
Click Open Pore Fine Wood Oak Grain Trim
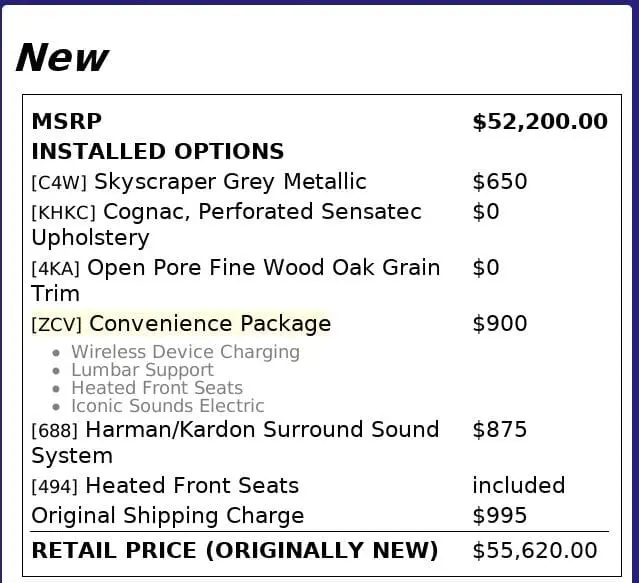tap(235, 280)
